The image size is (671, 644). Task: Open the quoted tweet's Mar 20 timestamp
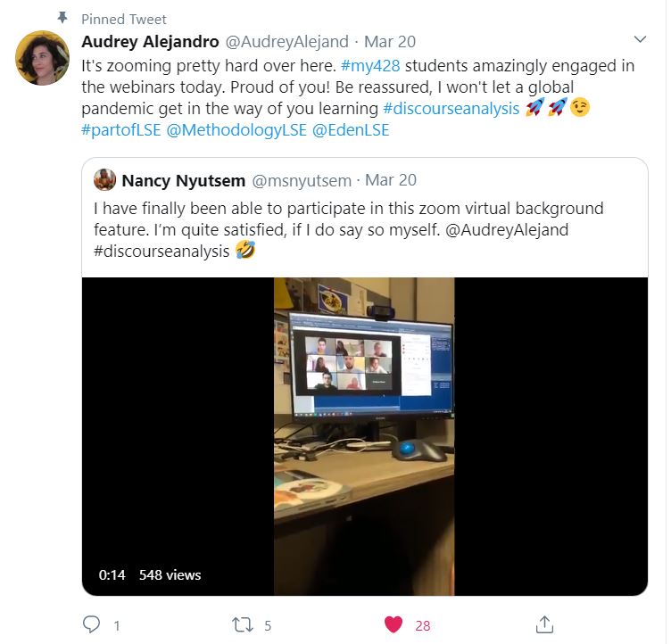(x=391, y=180)
